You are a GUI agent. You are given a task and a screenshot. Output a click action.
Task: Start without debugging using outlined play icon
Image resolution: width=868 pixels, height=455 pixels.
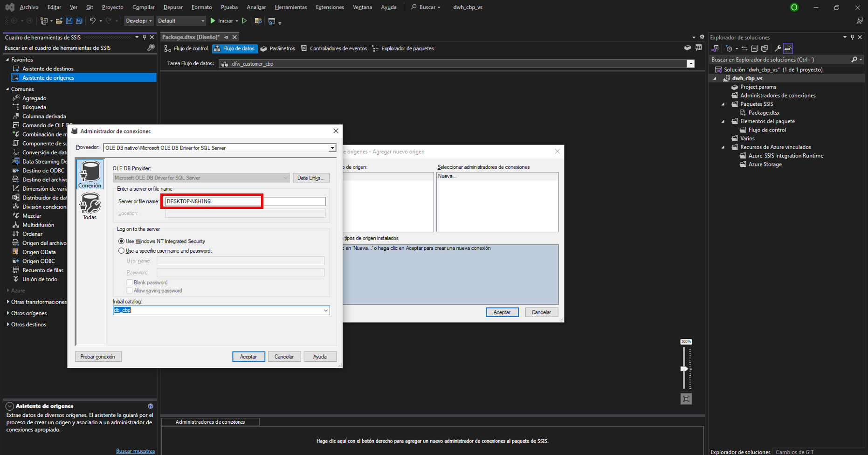point(244,21)
